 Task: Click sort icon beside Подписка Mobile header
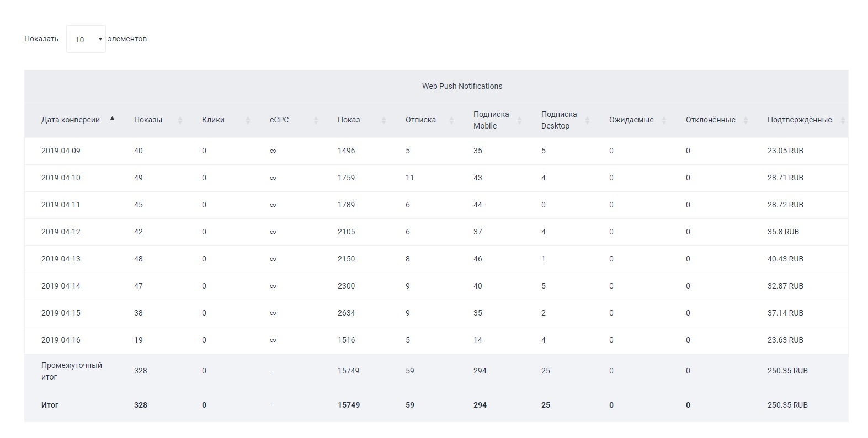point(519,120)
